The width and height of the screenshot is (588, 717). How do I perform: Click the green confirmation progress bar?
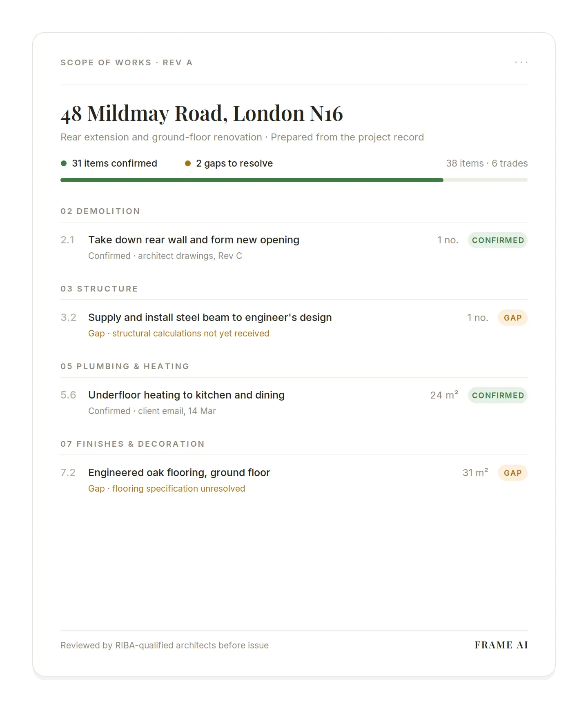click(x=252, y=180)
